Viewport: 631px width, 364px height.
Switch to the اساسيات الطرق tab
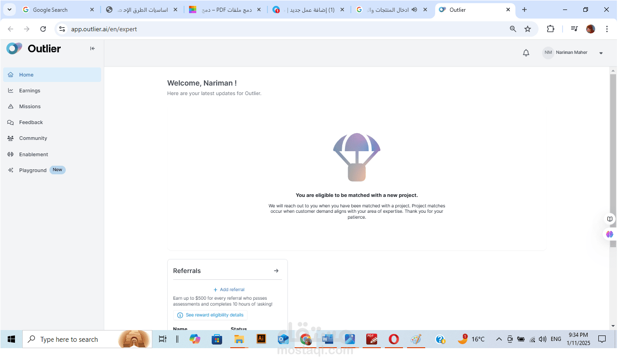pyautogui.click(x=141, y=10)
